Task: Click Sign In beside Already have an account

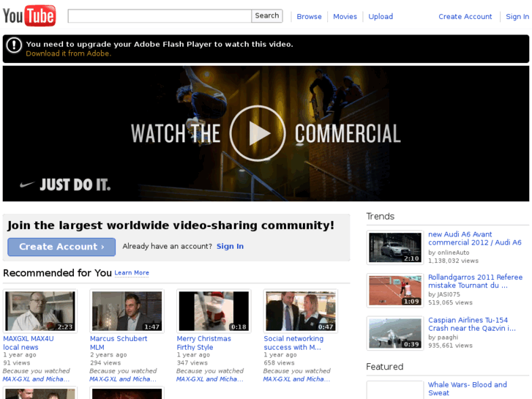Action: (230, 247)
